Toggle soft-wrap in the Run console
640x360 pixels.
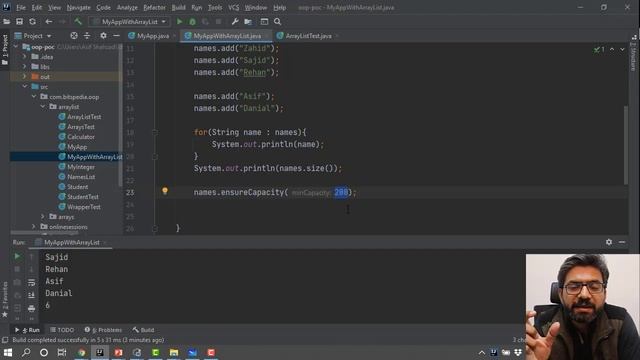point(31,282)
